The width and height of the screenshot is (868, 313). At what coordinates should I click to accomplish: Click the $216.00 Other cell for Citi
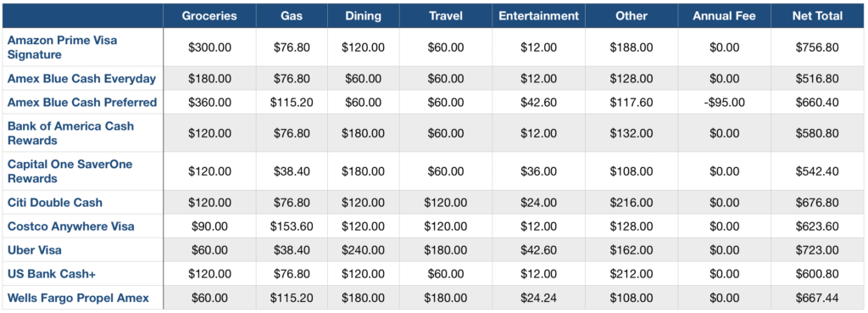[632, 203]
